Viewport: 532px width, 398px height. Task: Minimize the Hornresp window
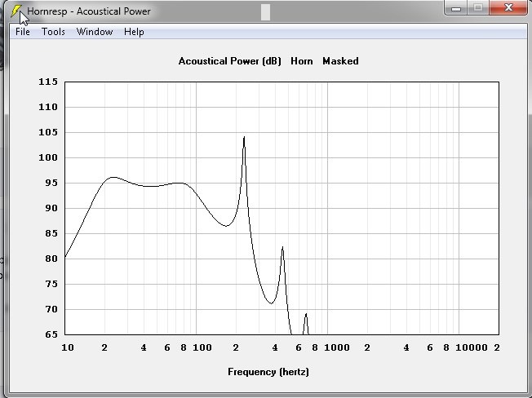[456, 8]
